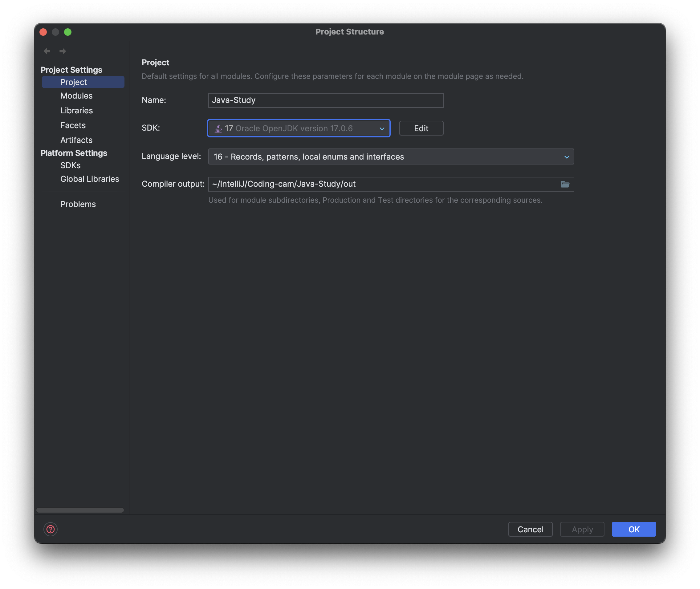700x589 pixels.
Task: Open the Libraries settings page
Action: coord(76,111)
